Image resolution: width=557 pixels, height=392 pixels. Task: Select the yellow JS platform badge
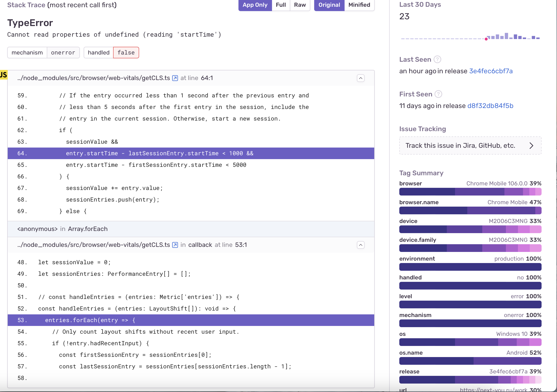point(3,75)
